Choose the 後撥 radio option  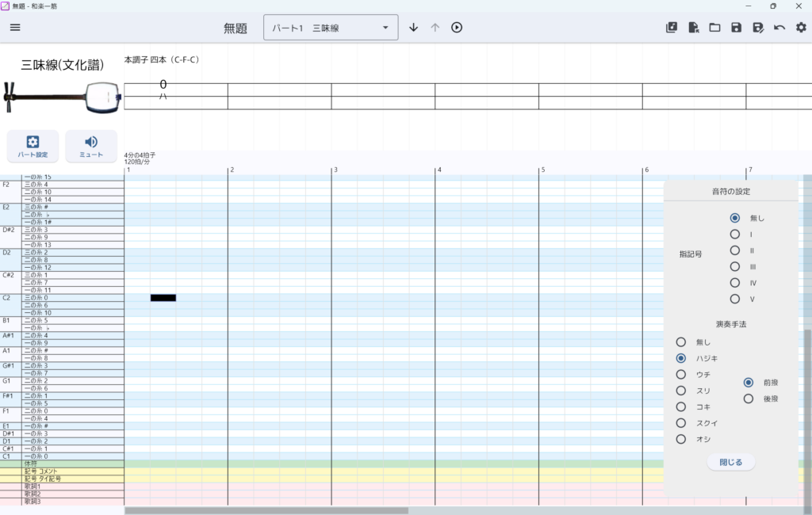pos(748,399)
